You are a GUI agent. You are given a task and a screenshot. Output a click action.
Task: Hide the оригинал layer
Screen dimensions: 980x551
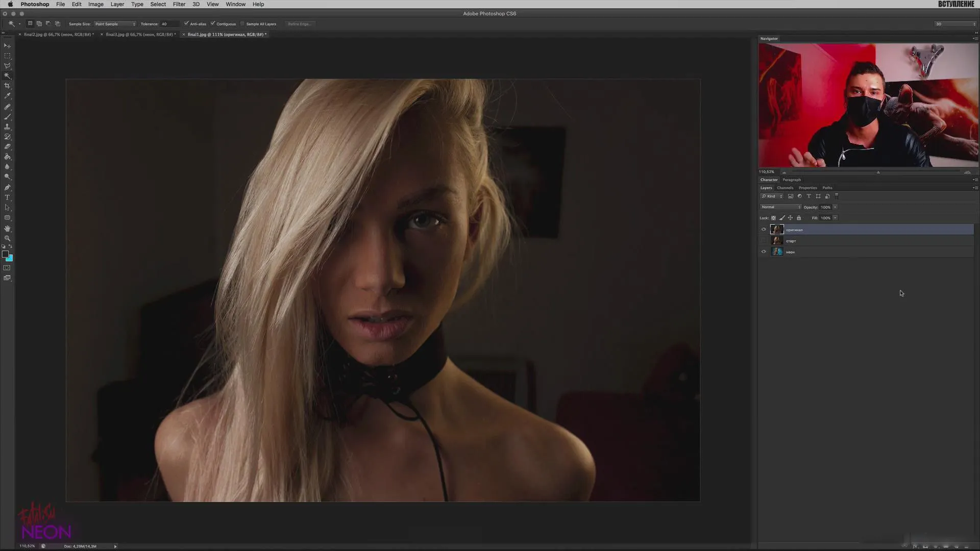pyautogui.click(x=764, y=230)
